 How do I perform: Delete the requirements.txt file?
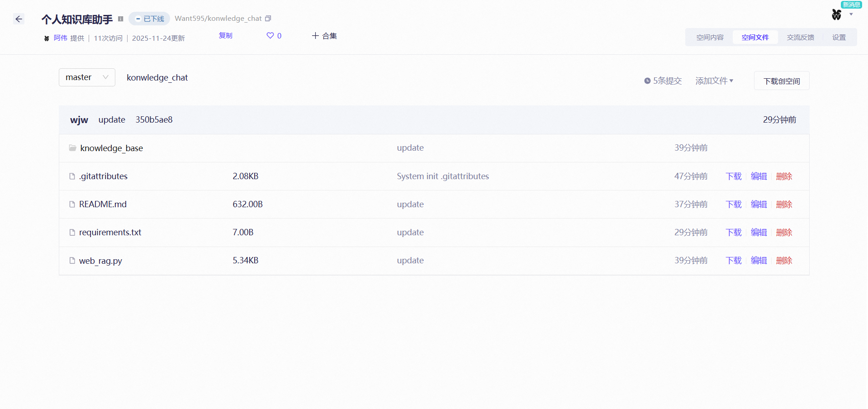point(784,232)
